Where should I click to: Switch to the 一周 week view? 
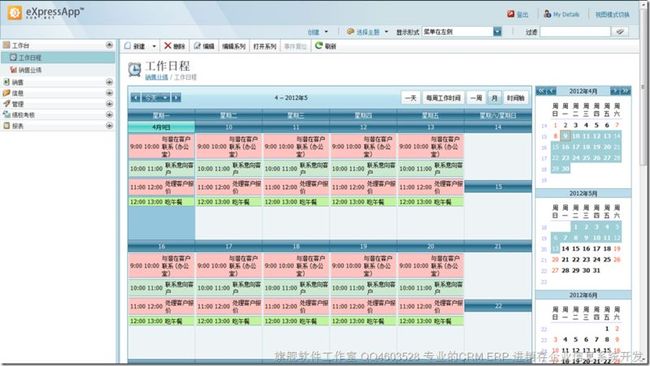[476, 98]
